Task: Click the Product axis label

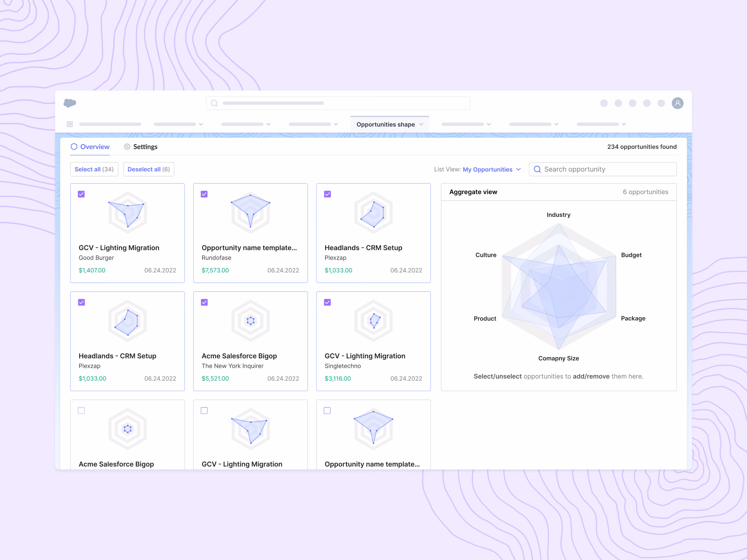Action: coord(485,318)
